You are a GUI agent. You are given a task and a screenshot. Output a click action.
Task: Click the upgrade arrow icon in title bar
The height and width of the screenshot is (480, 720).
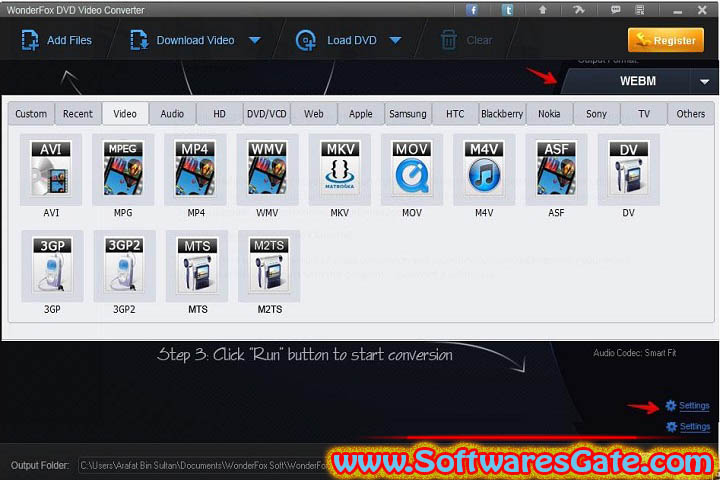543,10
